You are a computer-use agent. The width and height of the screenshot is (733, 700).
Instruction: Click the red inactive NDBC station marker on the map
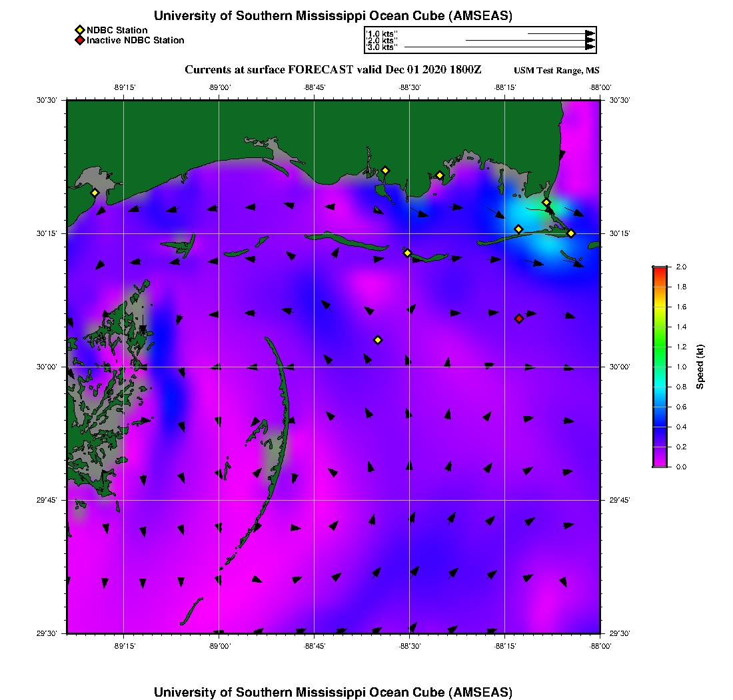tap(519, 319)
